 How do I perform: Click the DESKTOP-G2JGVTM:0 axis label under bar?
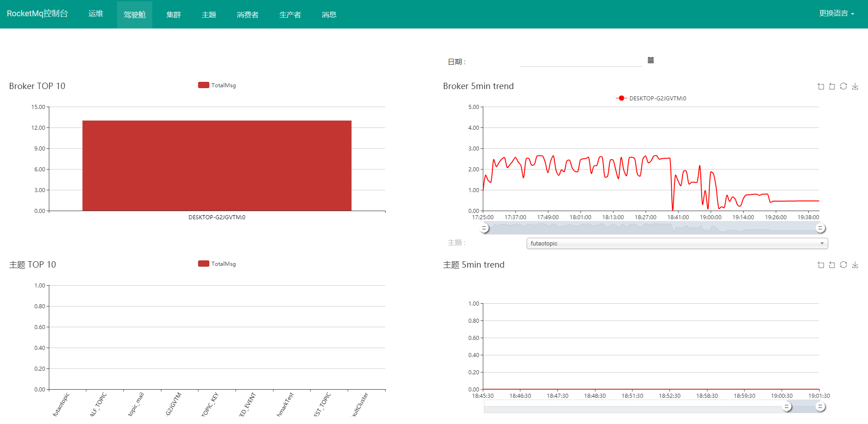(x=217, y=217)
